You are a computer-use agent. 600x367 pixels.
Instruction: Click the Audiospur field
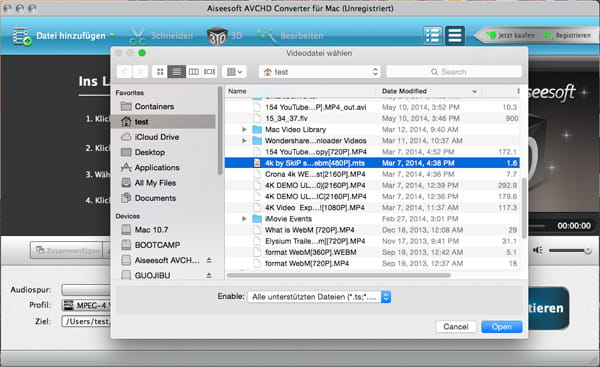click(86, 290)
